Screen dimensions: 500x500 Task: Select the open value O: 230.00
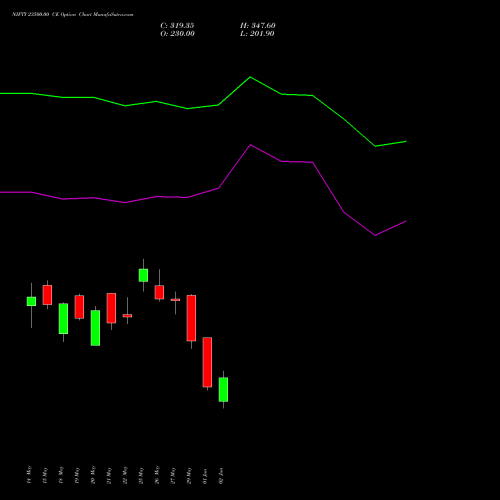[177, 34]
